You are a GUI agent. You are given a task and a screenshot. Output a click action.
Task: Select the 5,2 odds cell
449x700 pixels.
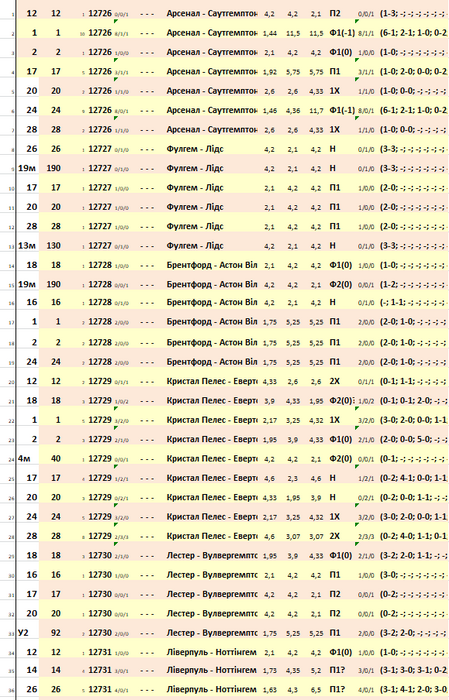(316, 670)
